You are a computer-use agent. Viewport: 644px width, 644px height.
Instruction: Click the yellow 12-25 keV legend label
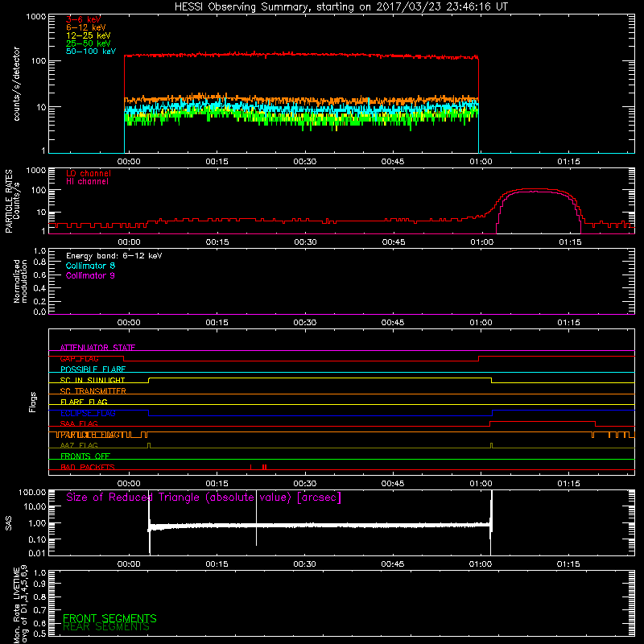coord(89,35)
